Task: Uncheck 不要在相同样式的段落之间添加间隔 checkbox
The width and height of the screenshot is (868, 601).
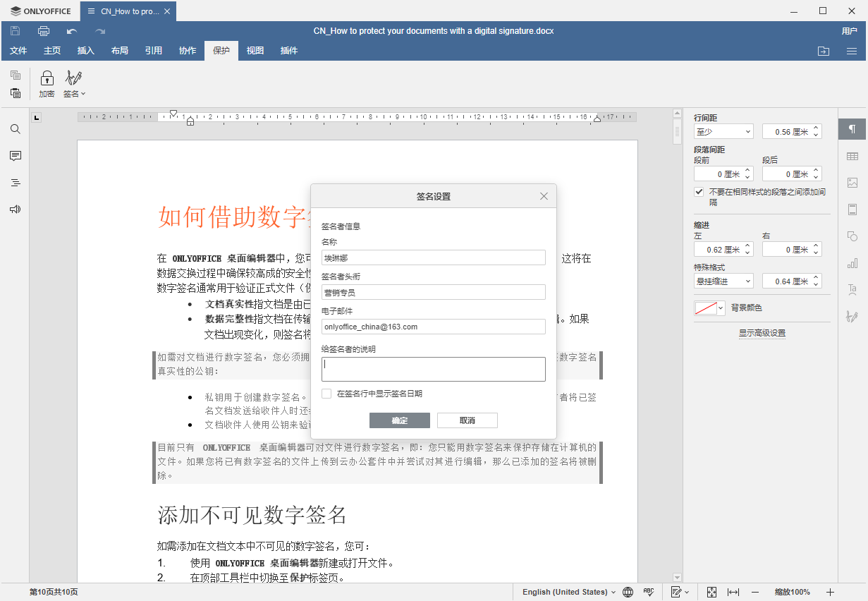Action: [x=699, y=192]
